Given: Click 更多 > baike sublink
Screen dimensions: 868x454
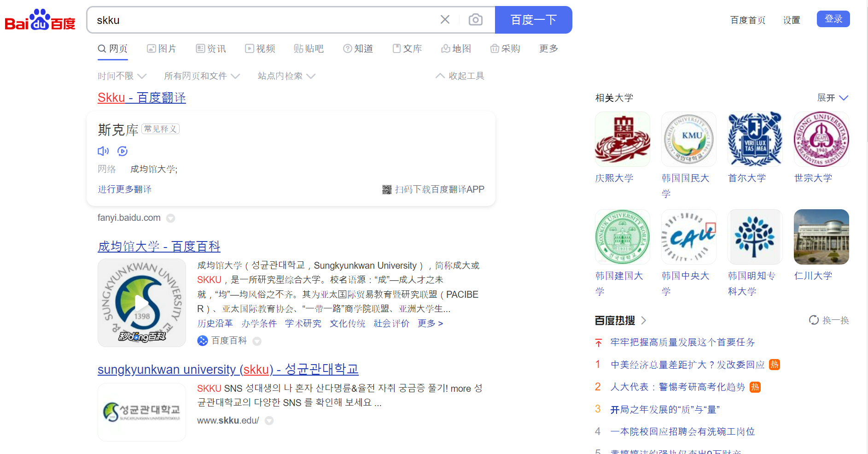Looking at the screenshot, I should click(430, 324).
